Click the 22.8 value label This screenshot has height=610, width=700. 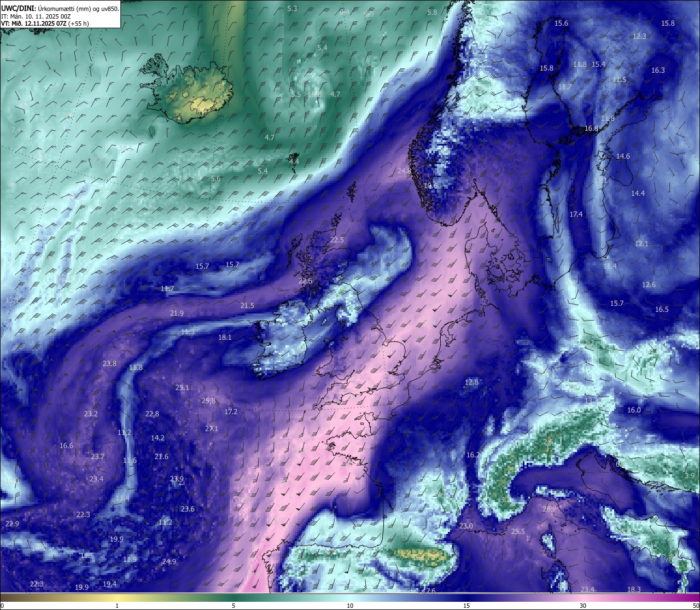click(152, 414)
